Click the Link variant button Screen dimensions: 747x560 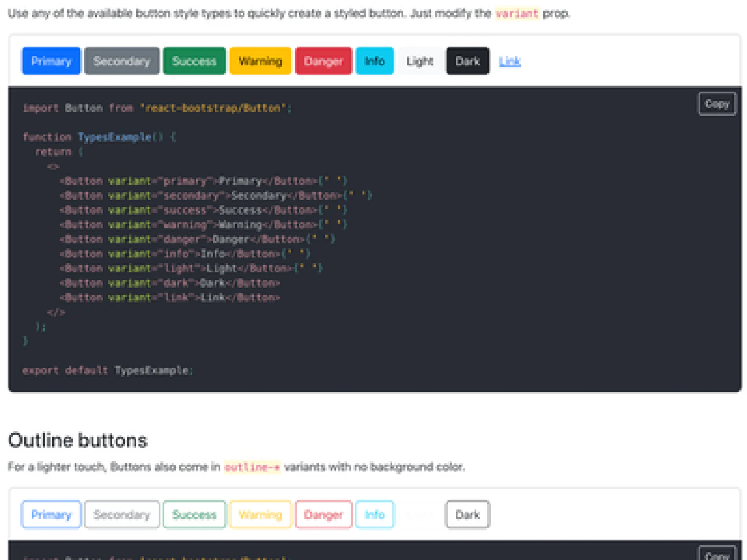click(x=510, y=61)
